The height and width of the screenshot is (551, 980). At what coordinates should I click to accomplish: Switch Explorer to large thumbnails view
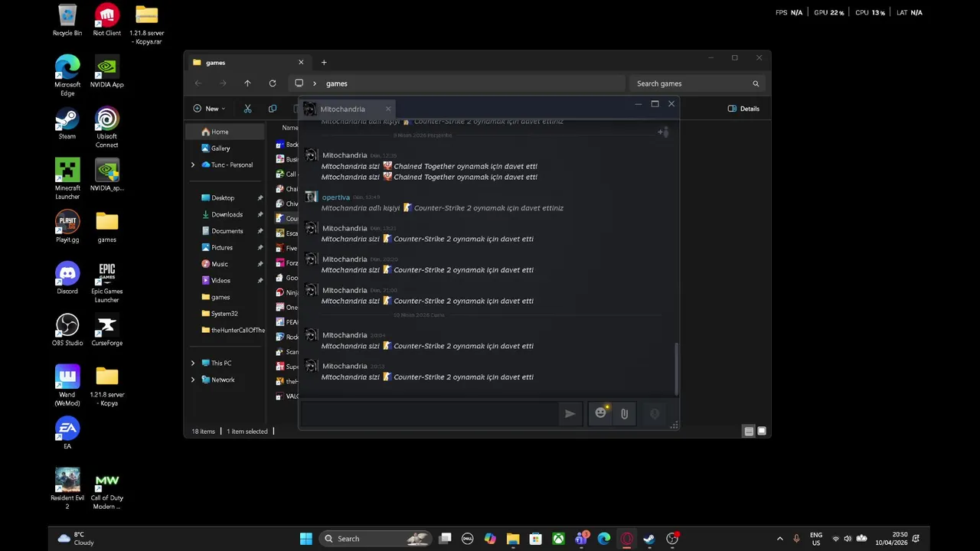point(762,432)
